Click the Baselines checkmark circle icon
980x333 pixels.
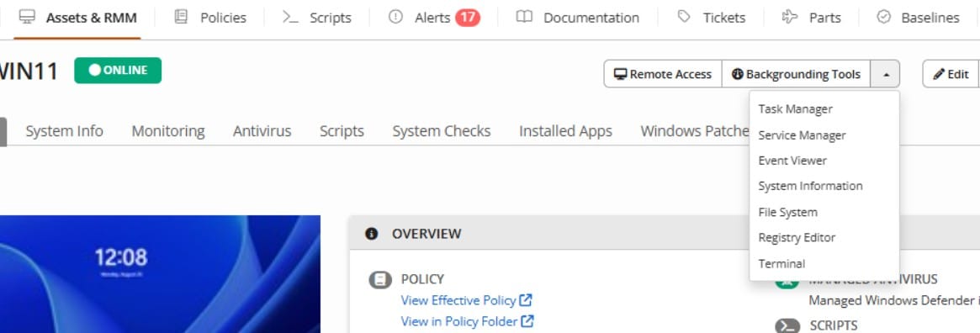pos(884,17)
